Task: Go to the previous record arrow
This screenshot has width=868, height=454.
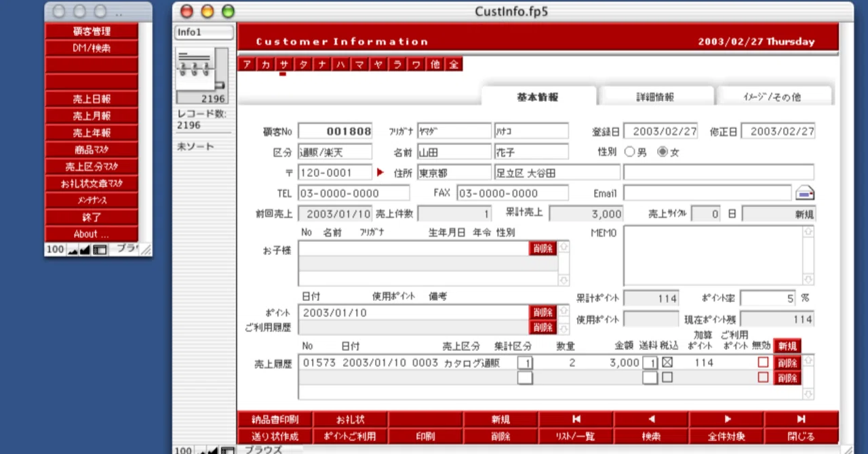Action: (652, 419)
